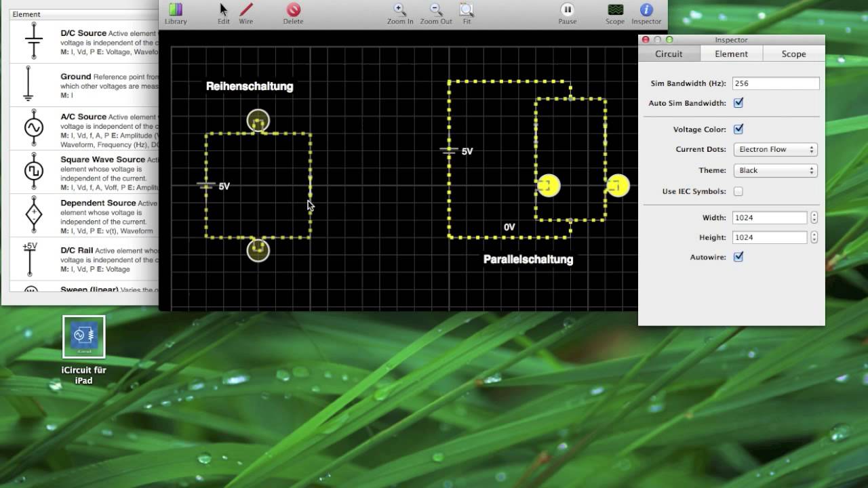Viewport: 868px width, 488px height.
Task: Click the Width stepper arrows
Action: [814, 218]
